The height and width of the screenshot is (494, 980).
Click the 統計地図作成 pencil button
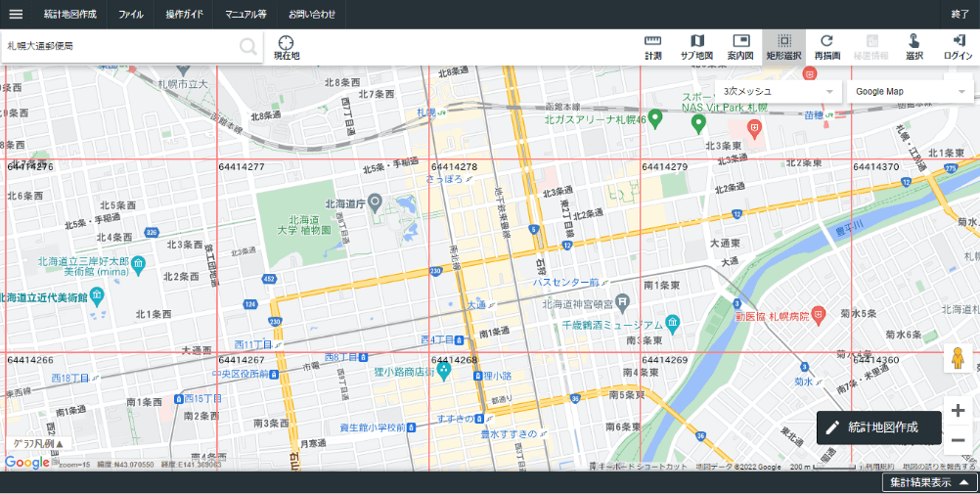pyautogui.click(x=878, y=427)
